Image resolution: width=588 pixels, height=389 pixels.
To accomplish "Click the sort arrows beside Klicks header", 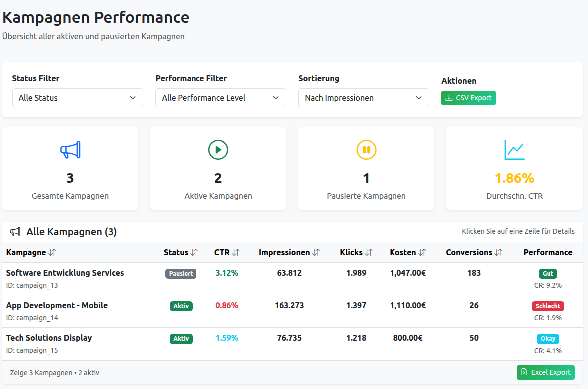I will point(369,253).
